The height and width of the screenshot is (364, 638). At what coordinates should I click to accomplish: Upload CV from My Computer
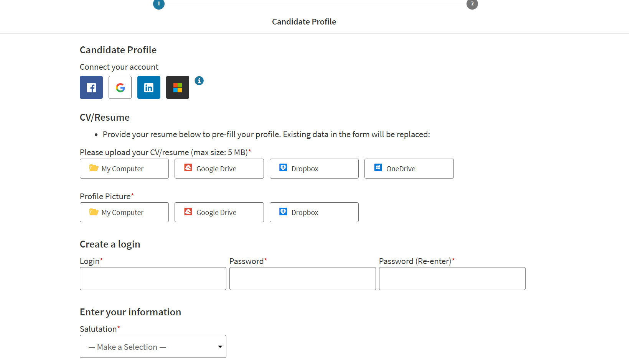coord(124,169)
